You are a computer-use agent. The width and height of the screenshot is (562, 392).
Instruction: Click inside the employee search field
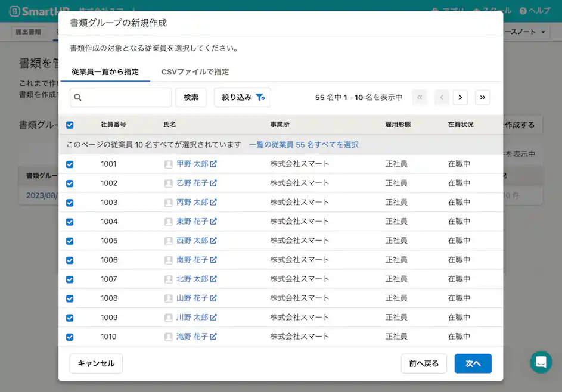click(x=125, y=97)
